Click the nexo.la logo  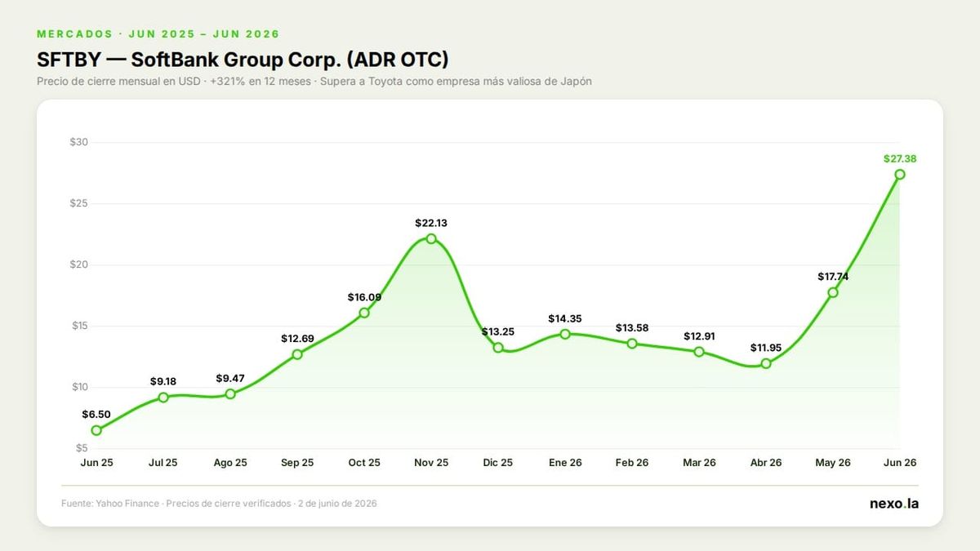(x=894, y=504)
